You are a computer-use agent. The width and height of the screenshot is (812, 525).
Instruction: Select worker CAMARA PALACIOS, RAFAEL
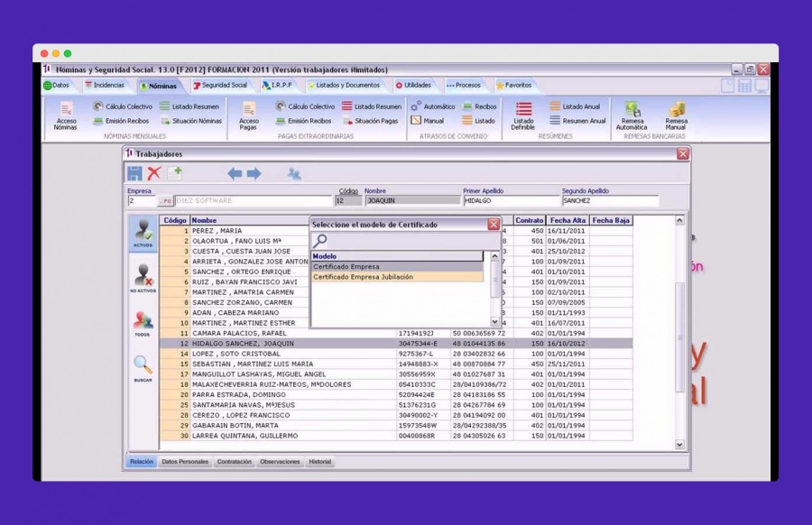click(x=396, y=334)
